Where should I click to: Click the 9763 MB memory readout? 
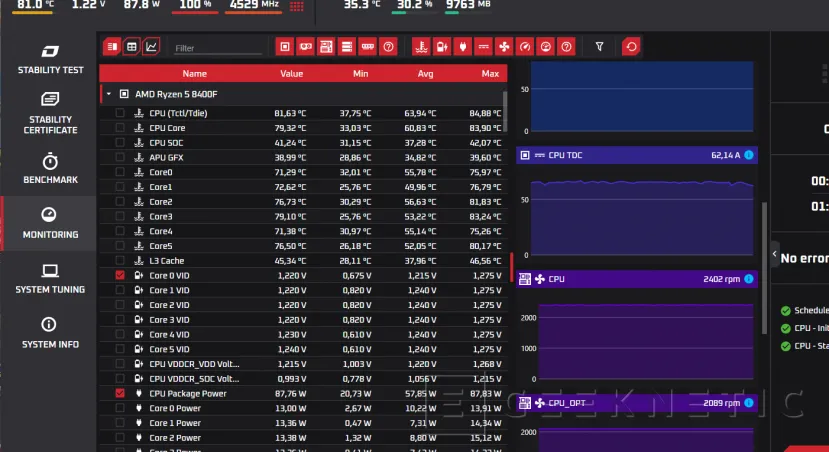tap(468, 5)
